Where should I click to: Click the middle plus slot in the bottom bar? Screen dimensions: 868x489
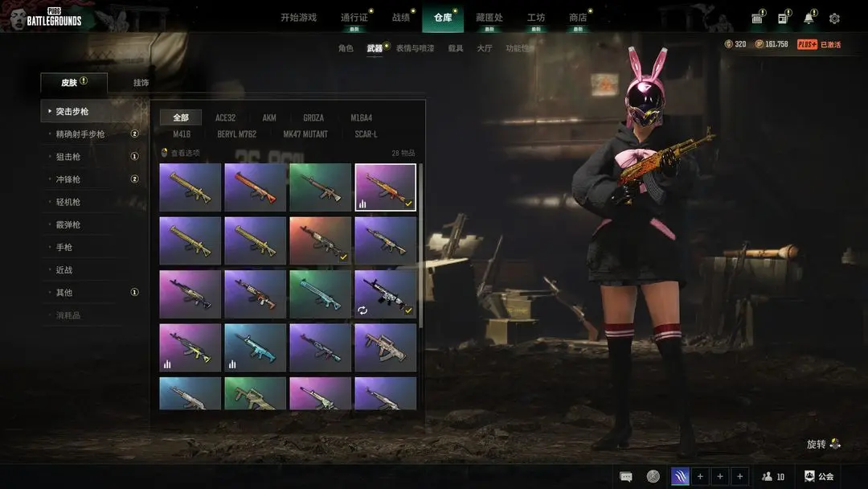point(720,476)
